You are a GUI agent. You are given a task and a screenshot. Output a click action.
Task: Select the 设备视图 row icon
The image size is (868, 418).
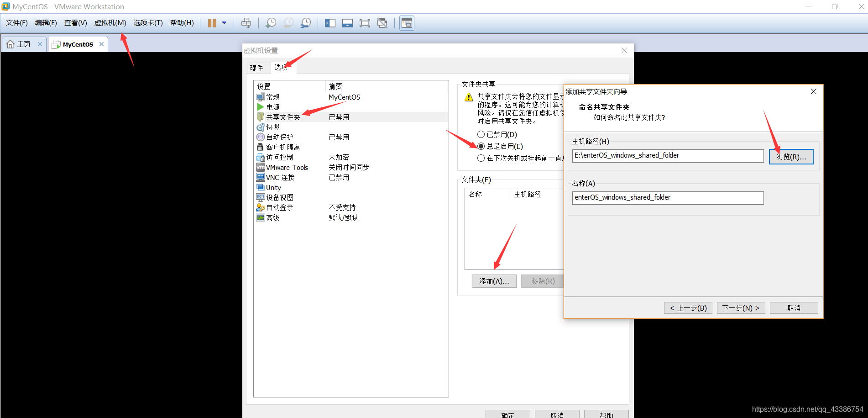click(x=261, y=197)
